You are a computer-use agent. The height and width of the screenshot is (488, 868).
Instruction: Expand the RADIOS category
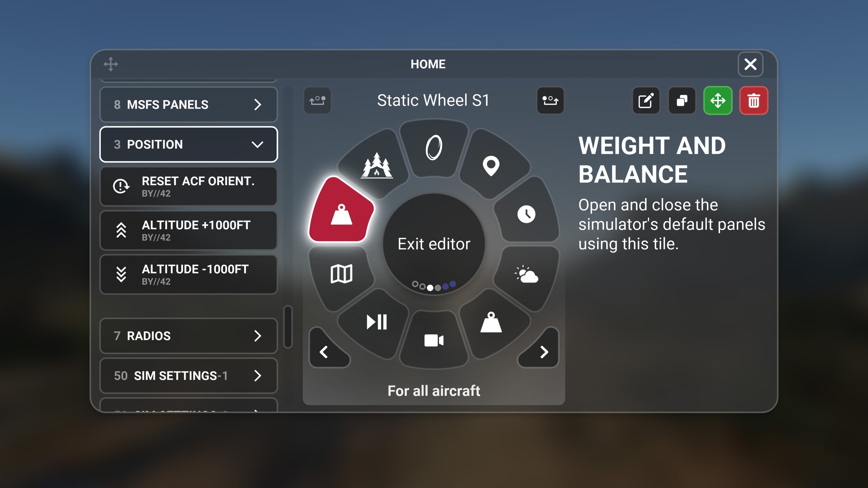point(189,336)
